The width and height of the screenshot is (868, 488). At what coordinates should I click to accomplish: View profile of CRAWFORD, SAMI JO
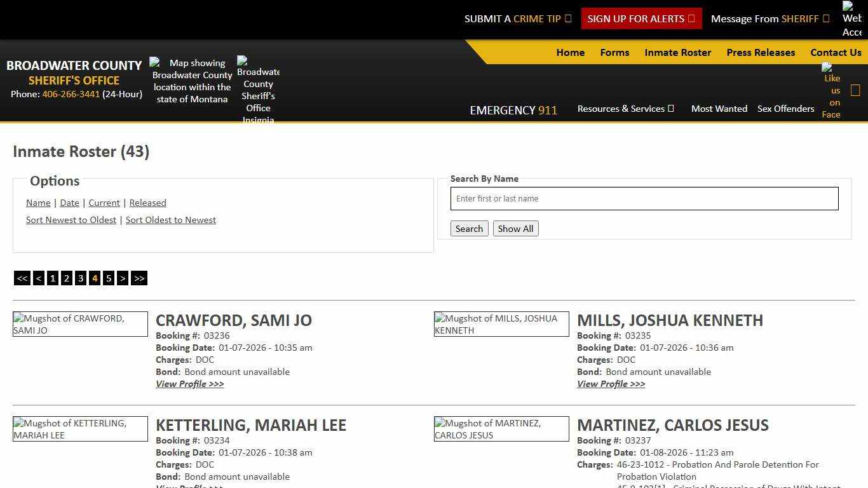point(189,384)
